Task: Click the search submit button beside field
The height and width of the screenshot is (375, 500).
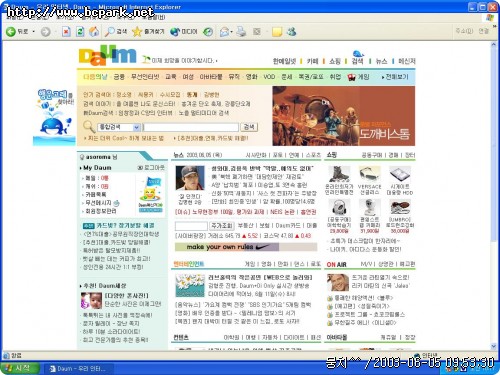Action: [x=249, y=127]
